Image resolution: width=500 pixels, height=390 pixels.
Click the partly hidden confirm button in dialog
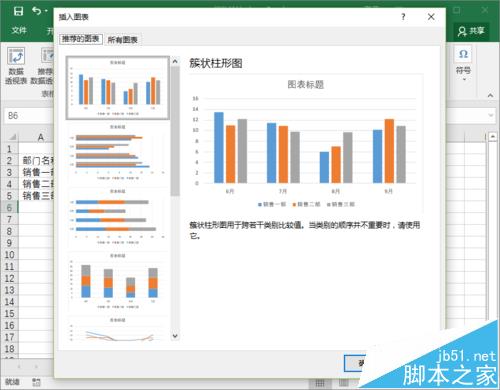355,363
